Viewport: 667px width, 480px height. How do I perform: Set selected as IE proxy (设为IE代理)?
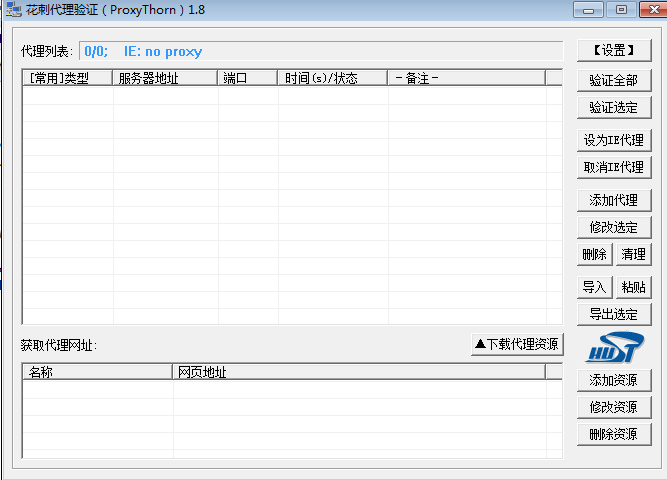coord(614,140)
